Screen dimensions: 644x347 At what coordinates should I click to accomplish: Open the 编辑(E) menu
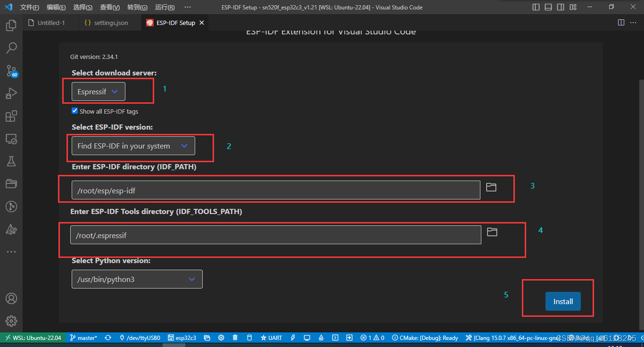(57, 7)
